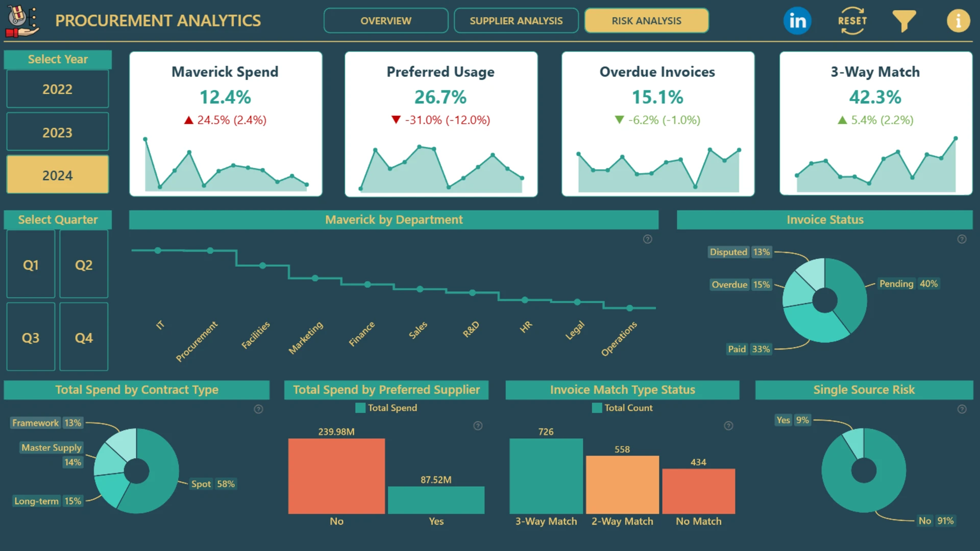
Task: Switch to the Overview tab
Action: tap(386, 21)
